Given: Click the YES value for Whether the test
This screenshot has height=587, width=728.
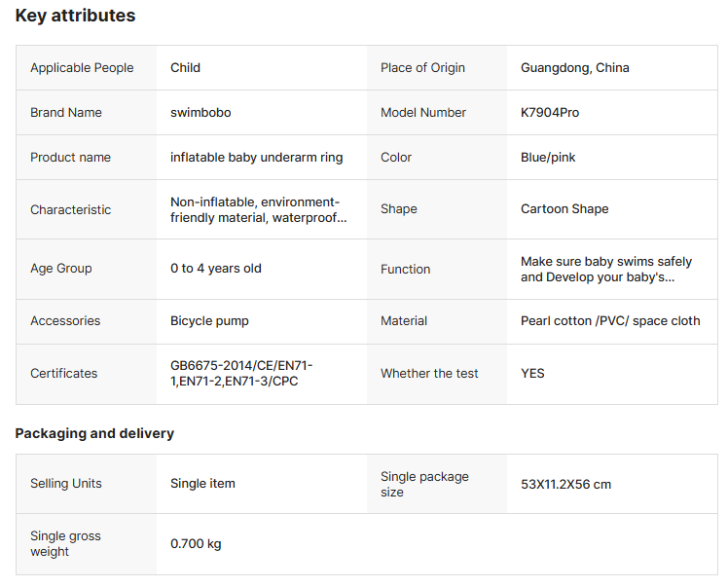Looking at the screenshot, I should (532, 373).
